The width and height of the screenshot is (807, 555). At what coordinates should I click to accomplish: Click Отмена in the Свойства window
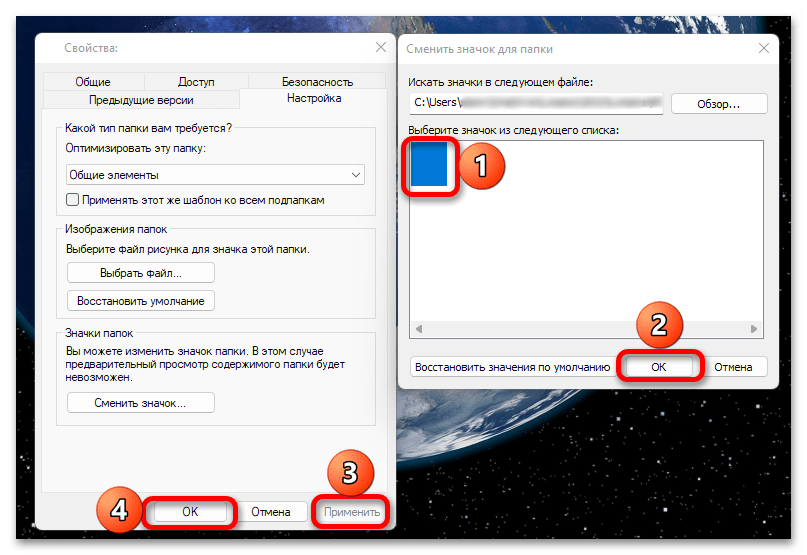[x=271, y=512]
